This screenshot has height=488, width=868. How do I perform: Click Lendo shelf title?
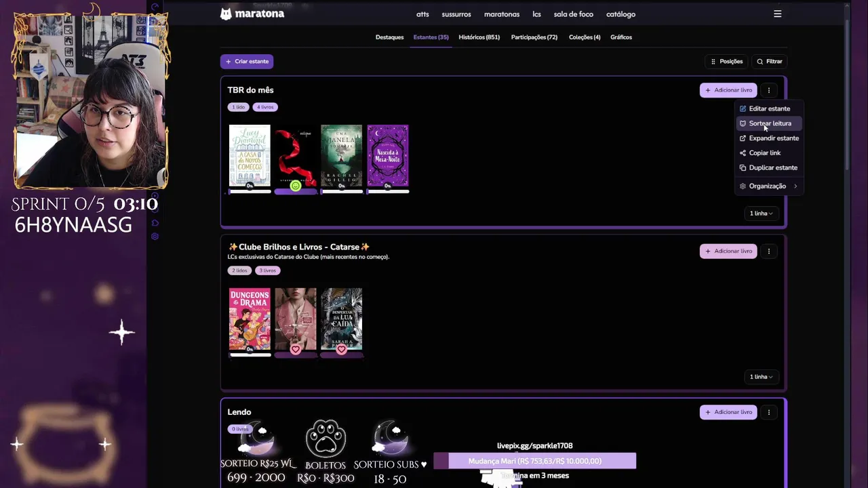(239, 412)
